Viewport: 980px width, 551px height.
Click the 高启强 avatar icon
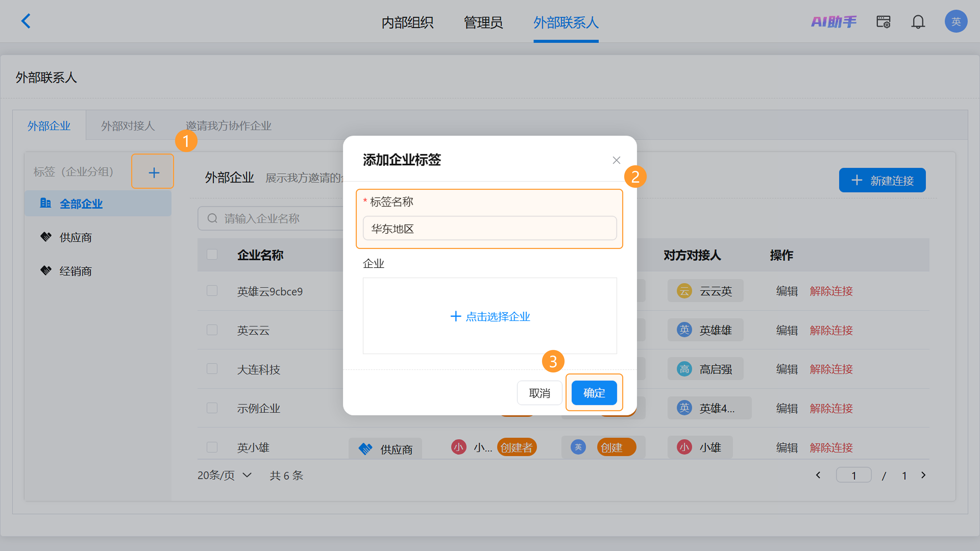point(684,369)
